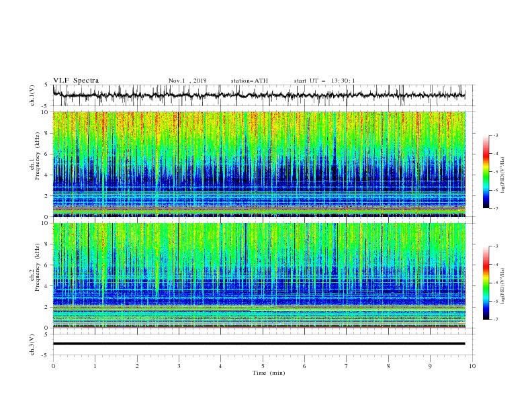Screen dimensions: 532x411
Task: Click the "-3" tick on the ch.1 colorbar
Action: click(x=495, y=135)
